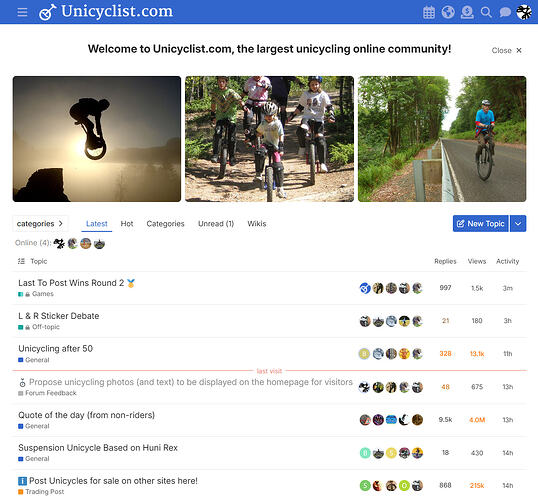Open the Wikis tab
The height and width of the screenshot is (500, 538).
[257, 224]
